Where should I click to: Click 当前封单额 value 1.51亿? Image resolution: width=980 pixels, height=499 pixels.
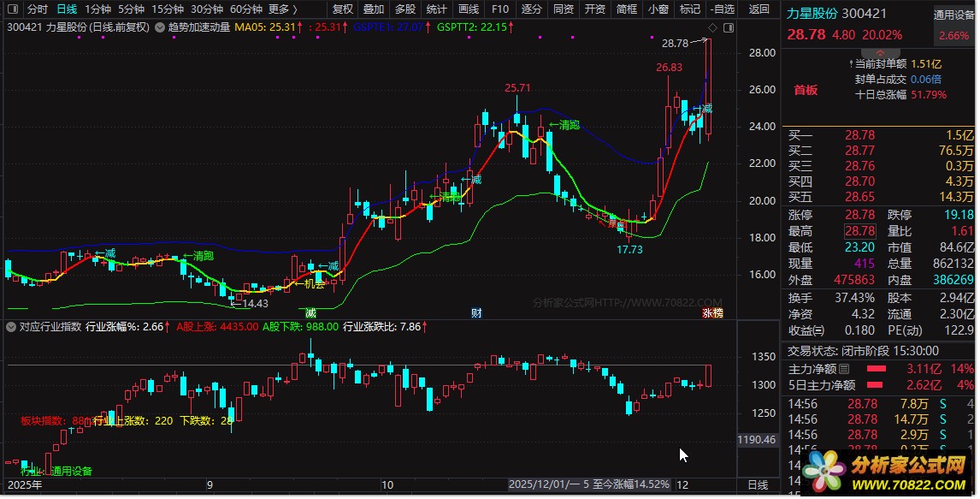tap(926, 64)
